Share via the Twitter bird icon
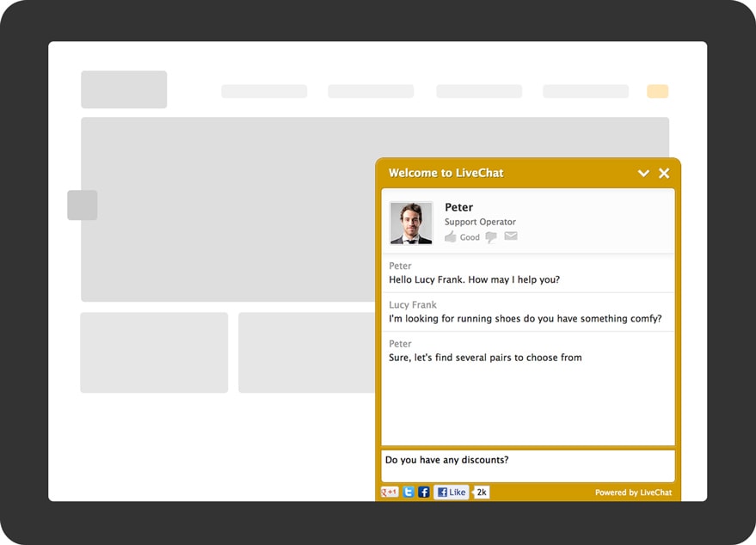Screen dimensions: 756x545 tap(409, 493)
